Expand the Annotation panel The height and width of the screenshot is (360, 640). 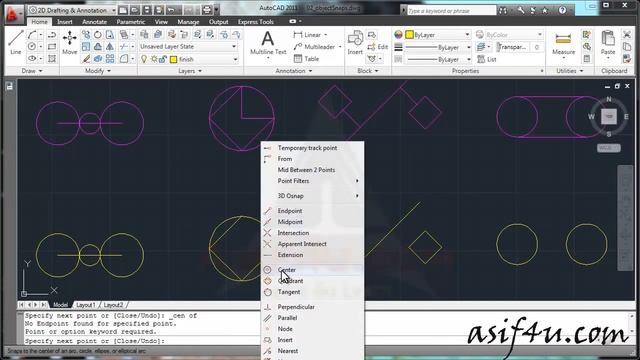(x=293, y=71)
